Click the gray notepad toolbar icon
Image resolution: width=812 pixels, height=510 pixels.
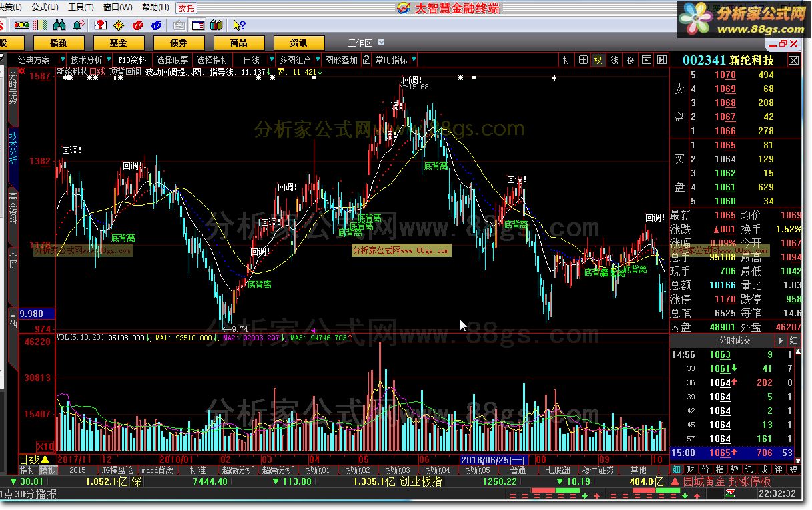point(179,25)
